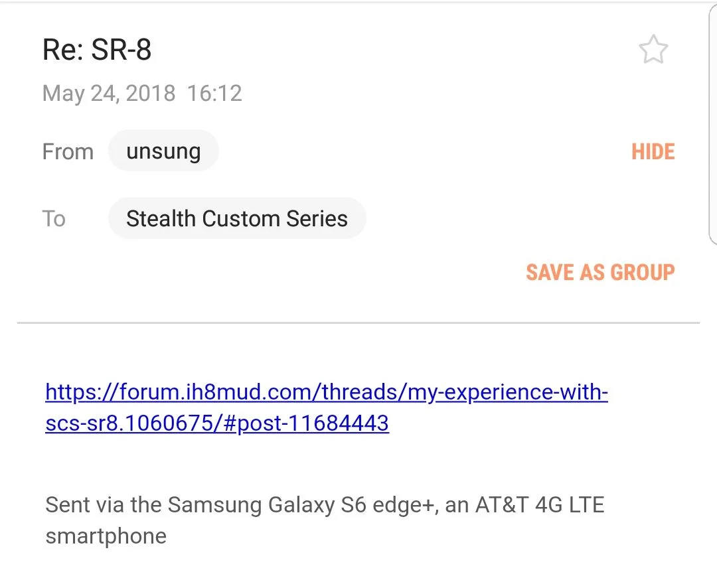The image size is (717, 588).
Task: Select the "Re: SR-8" subject title
Action: tap(97, 50)
